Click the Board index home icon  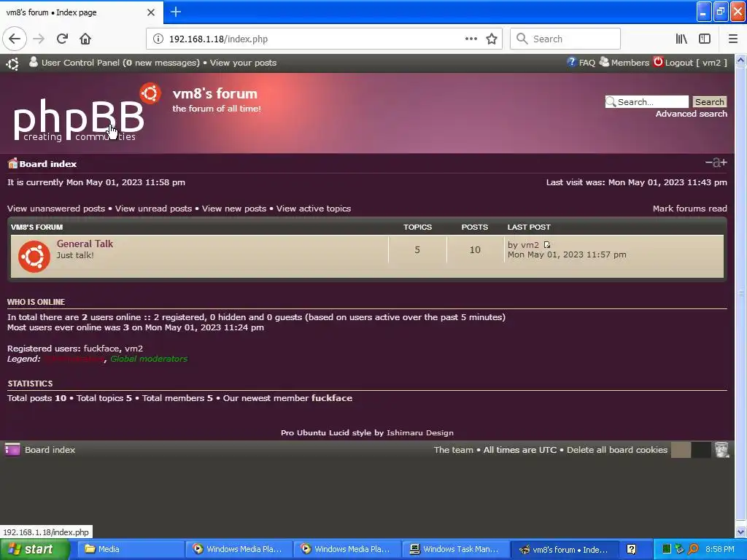point(12,163)
